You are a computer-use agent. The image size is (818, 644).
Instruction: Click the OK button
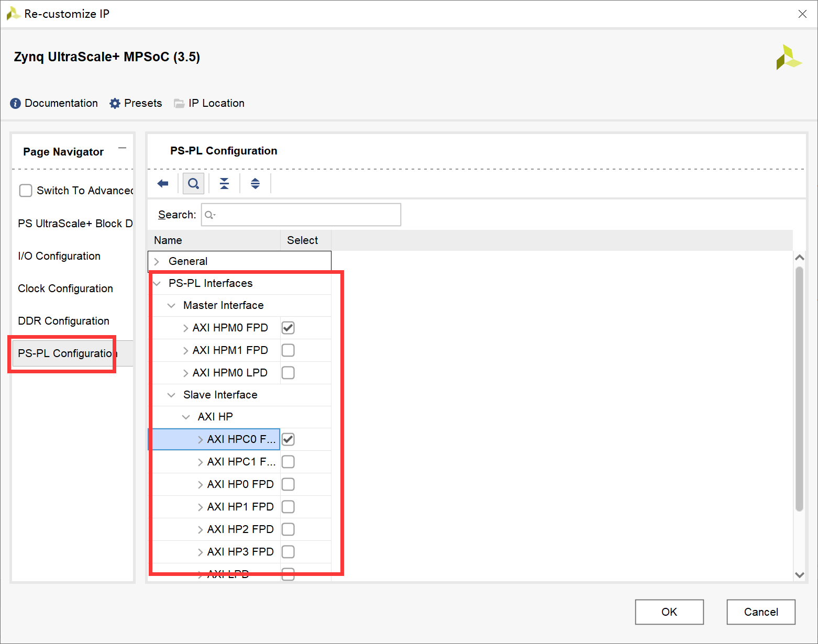tap(669, 612)
